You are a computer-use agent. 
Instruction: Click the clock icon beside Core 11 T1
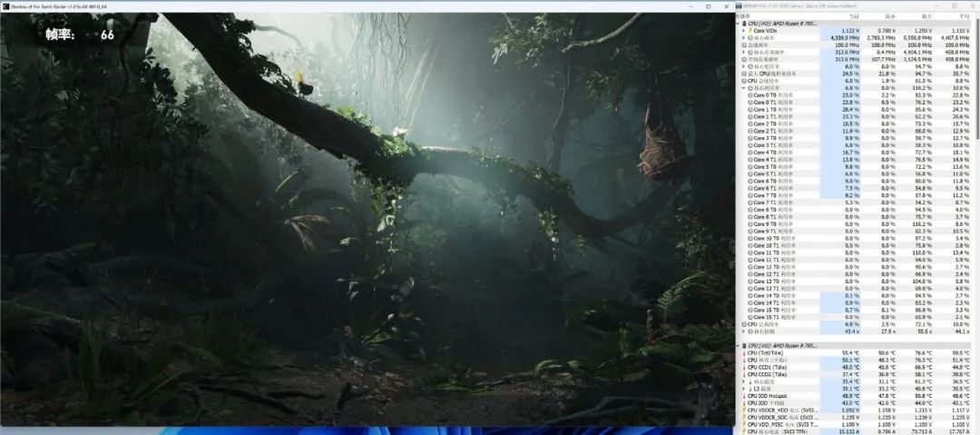point(750,260)
